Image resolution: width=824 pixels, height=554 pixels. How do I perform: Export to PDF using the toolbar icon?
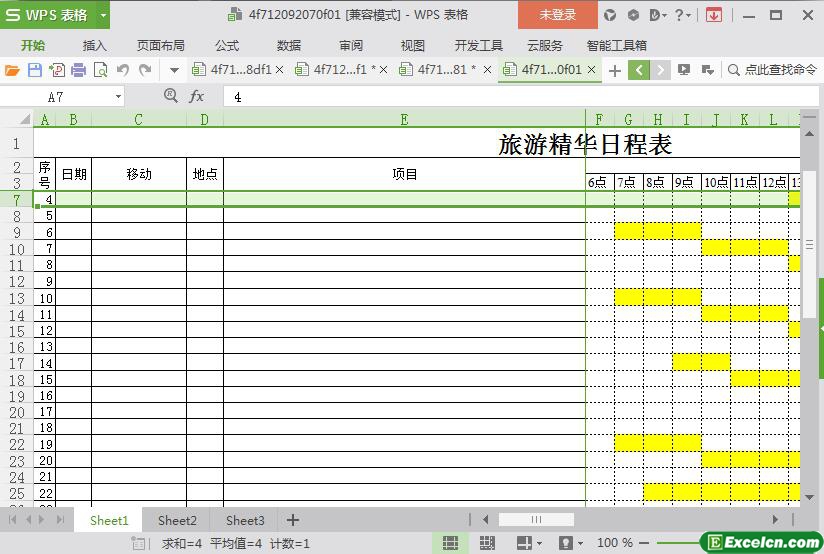(x=57, y=69)
